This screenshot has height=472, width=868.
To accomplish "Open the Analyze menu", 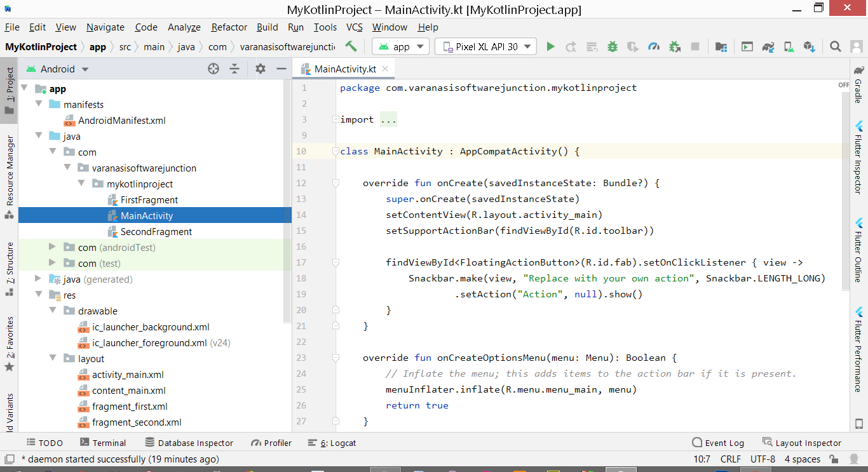I will coord(184,27).
